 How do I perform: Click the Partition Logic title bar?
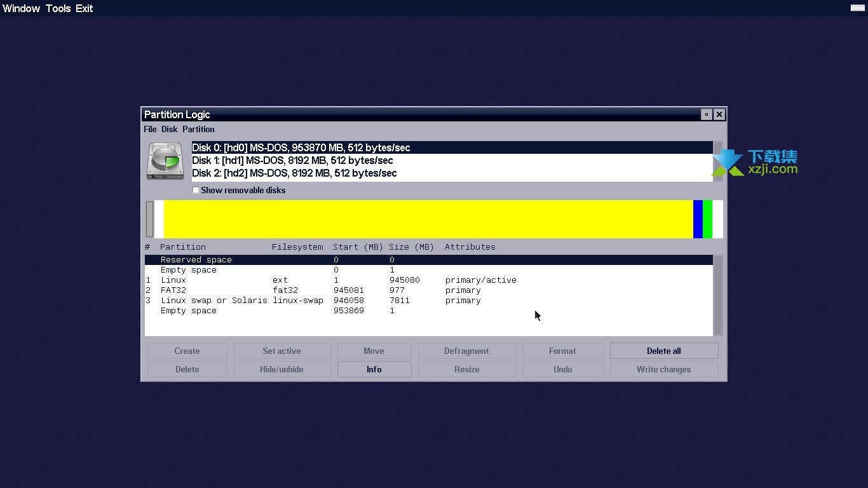point(421,114)
